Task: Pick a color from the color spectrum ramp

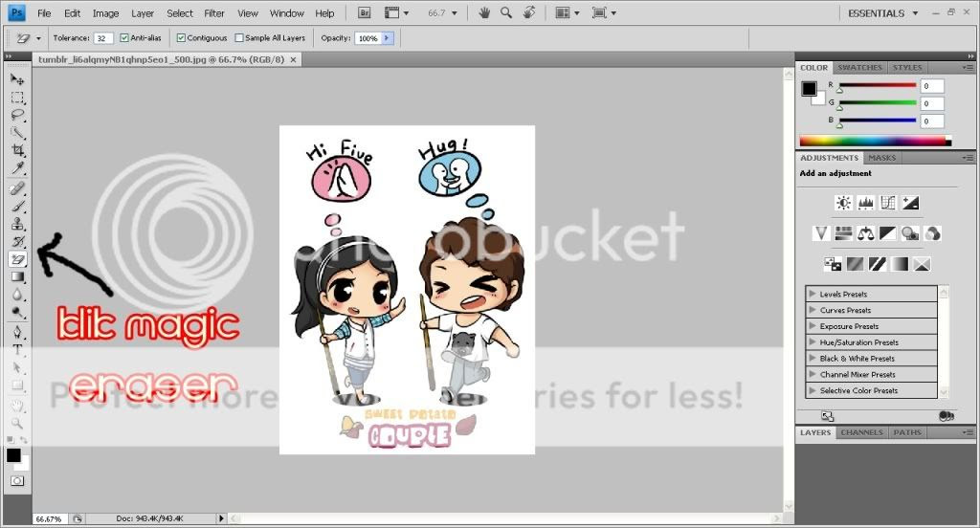Action: click(875, 142)
